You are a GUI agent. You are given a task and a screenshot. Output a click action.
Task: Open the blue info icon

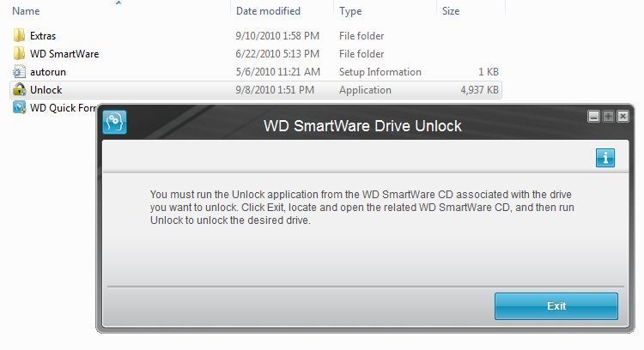605,158
